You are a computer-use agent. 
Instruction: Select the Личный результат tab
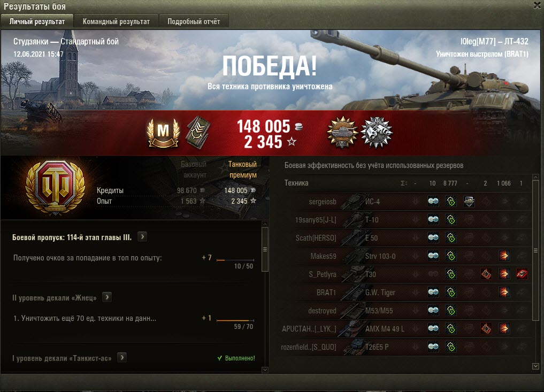[x=37, y=21]
